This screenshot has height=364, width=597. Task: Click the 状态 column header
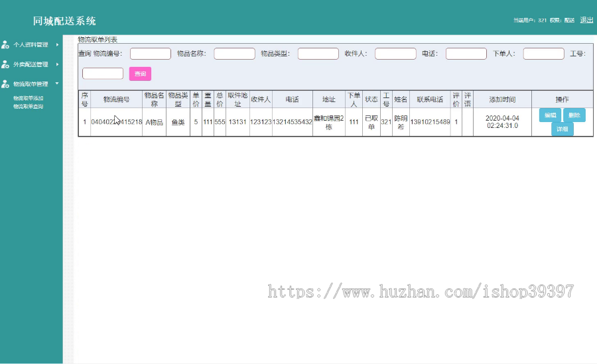(x=371, y=99)
